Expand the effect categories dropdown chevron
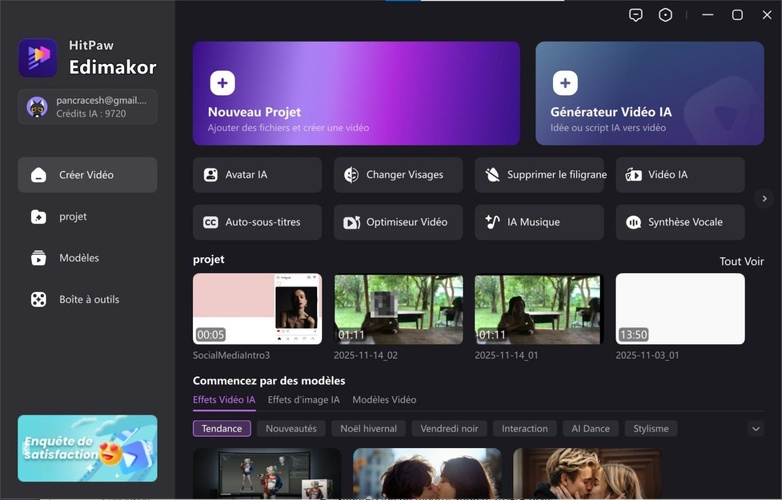 (756, 429)
